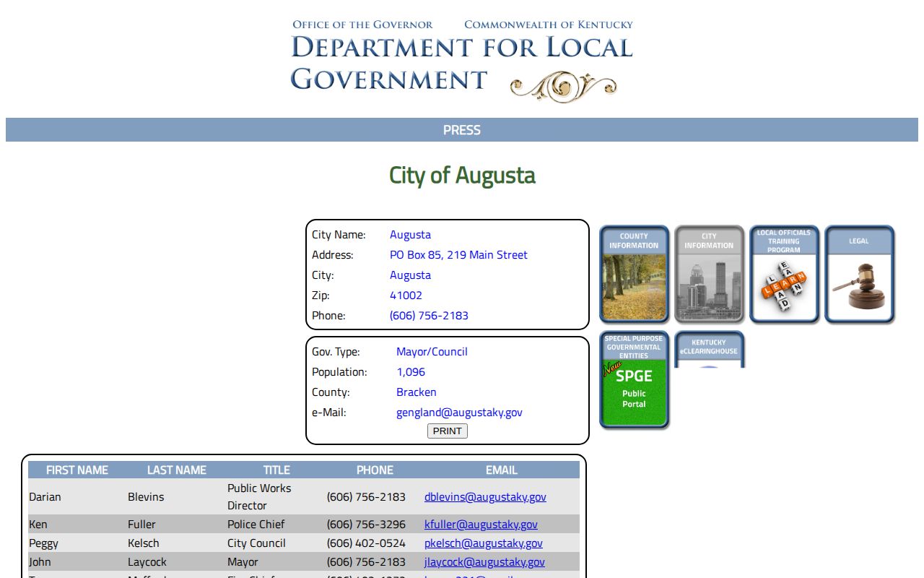Screen dimensions: 924x578
Task: Select the FIRST NAME column header
Action: pyautogui.click(x=77, y=470)
